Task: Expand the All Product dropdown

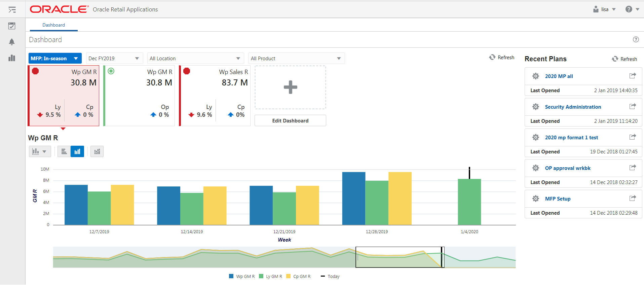Action: [296, 58]
